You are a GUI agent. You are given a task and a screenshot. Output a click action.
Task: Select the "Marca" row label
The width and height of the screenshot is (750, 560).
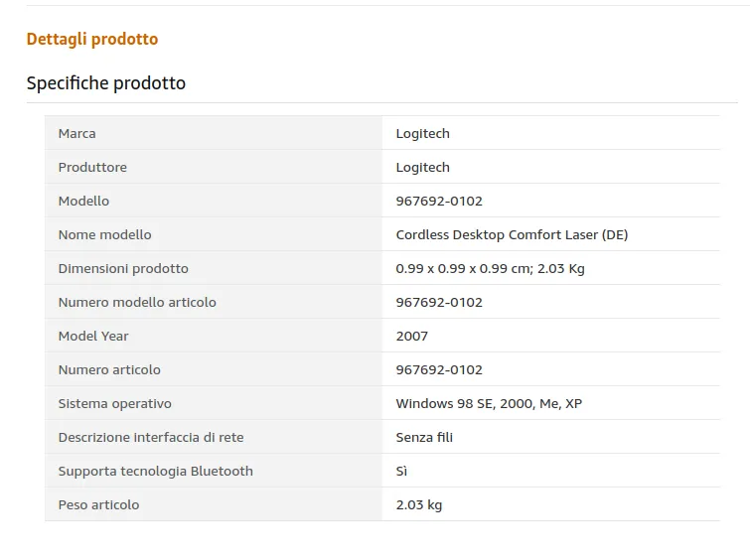[x=77, y=134]
